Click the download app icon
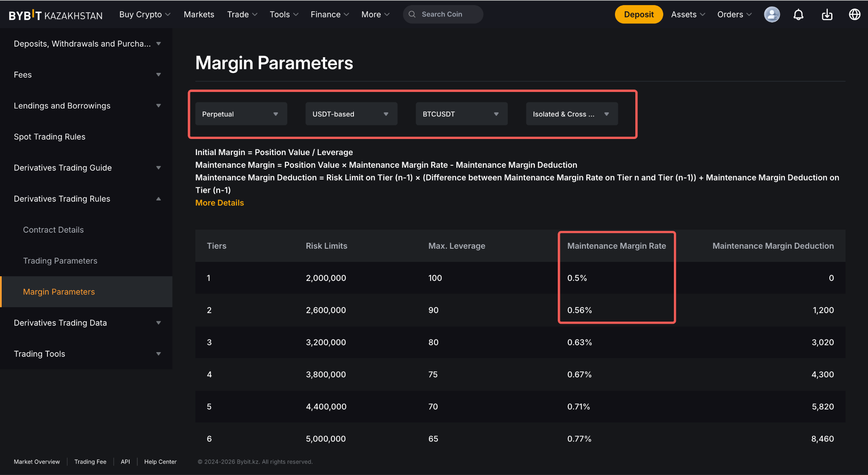This screenshot has height=475, width=868. tap(827, 14)
